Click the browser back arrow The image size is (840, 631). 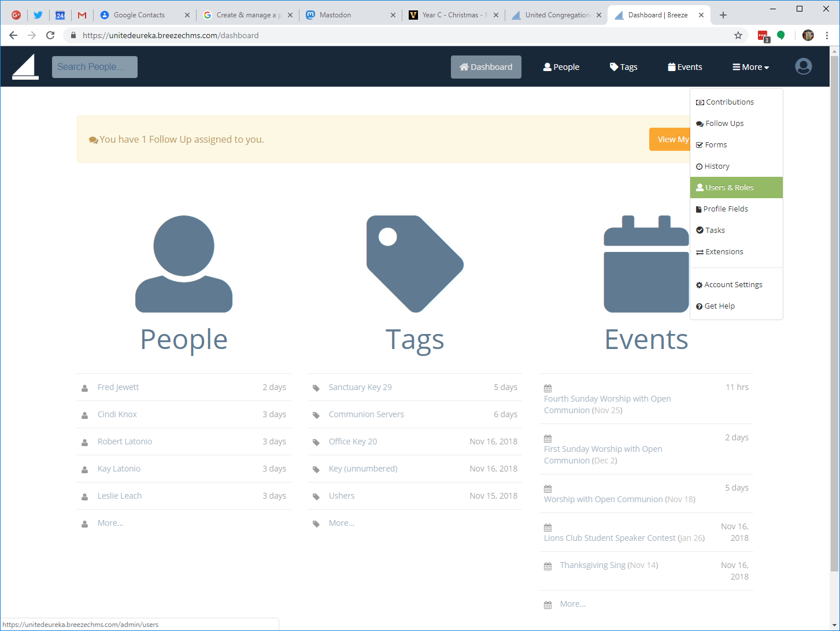coord(13,35)
